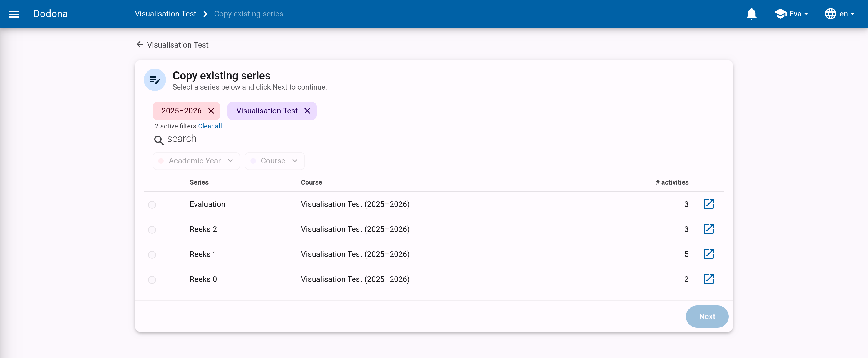Click the 2 active filters text
The height and width of the screenshot is (358, 868).
click(175, 126)
